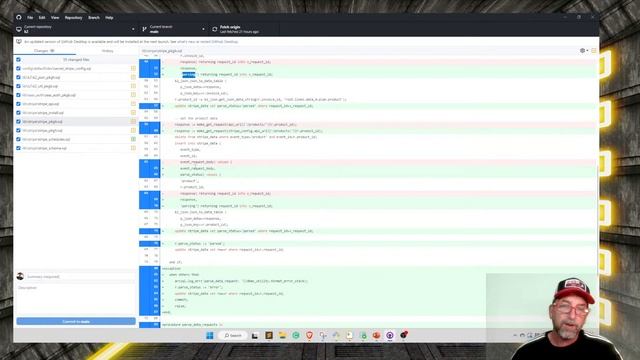Focus the commit Summary input field
This screenshot has width=640, height=360.
click(x=80, y=276)
